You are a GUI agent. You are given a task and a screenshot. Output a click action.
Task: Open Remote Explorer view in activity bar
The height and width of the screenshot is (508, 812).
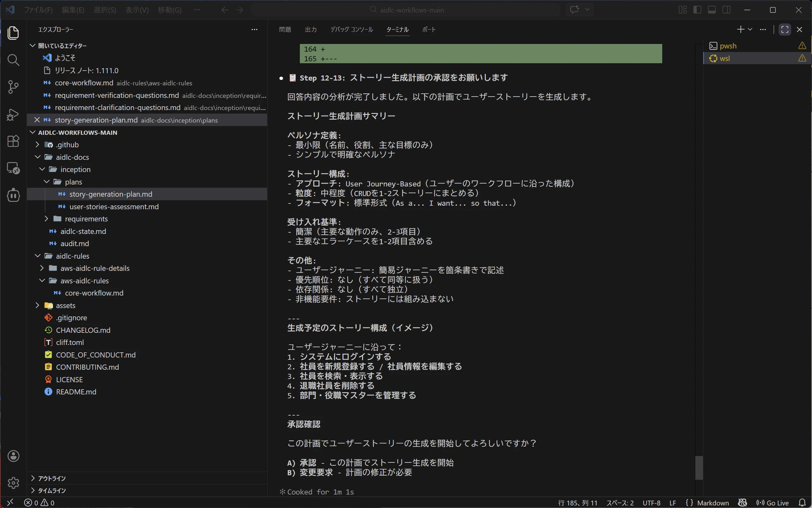pyautogui.click(x=13, y=168)
